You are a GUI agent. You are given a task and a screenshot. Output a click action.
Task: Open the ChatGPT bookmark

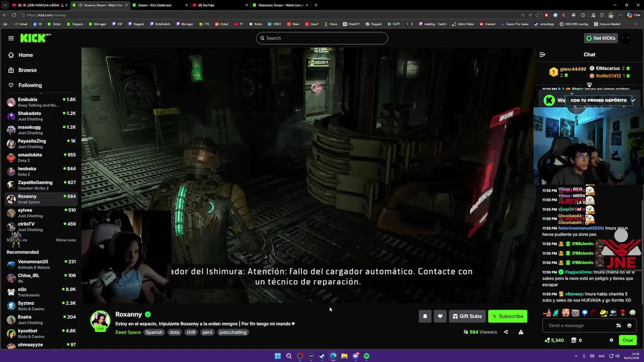point(351,24)
